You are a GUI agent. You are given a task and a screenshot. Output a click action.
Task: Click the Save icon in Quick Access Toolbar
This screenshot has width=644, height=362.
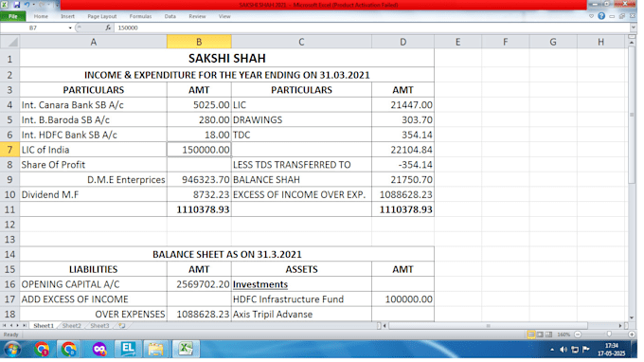pos(16,5)
